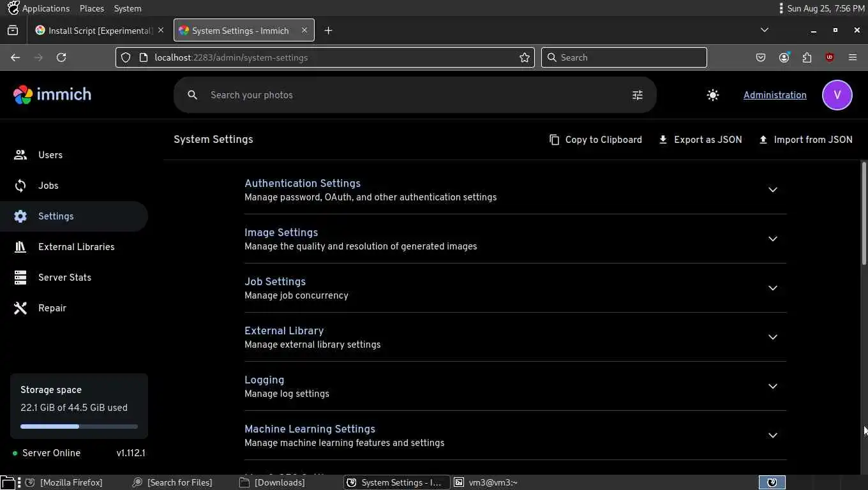This screenshot has height=490, width=868.
Task: Click the Server Stats icon
Action: tap(20, 278)
